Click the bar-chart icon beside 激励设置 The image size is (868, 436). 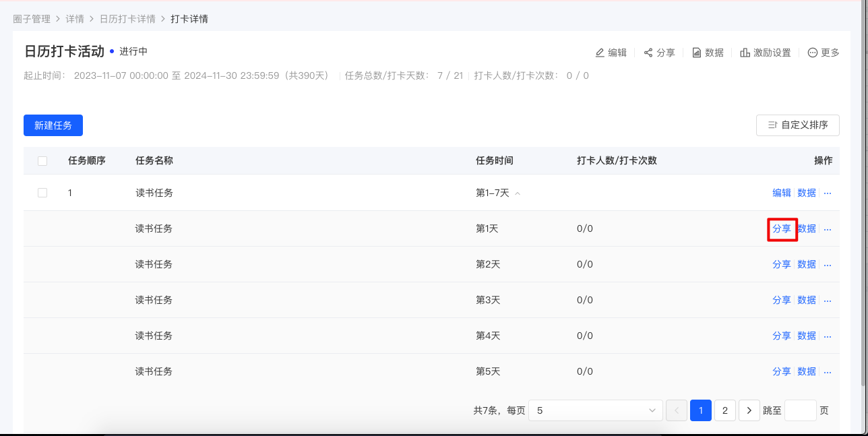pos(745,53)
